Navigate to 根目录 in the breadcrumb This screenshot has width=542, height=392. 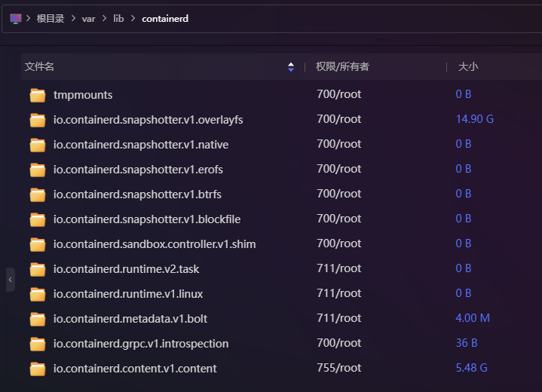pos(51,18)
